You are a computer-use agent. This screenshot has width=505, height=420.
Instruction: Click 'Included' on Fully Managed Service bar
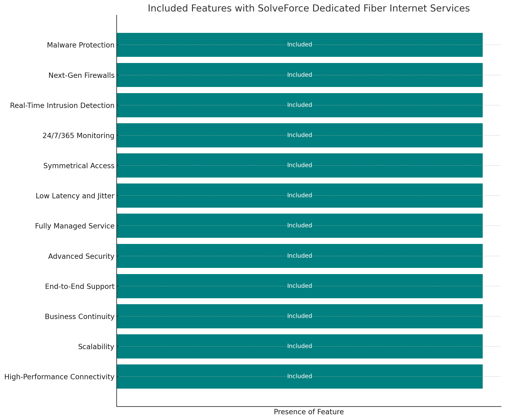(x=300, y=225)
